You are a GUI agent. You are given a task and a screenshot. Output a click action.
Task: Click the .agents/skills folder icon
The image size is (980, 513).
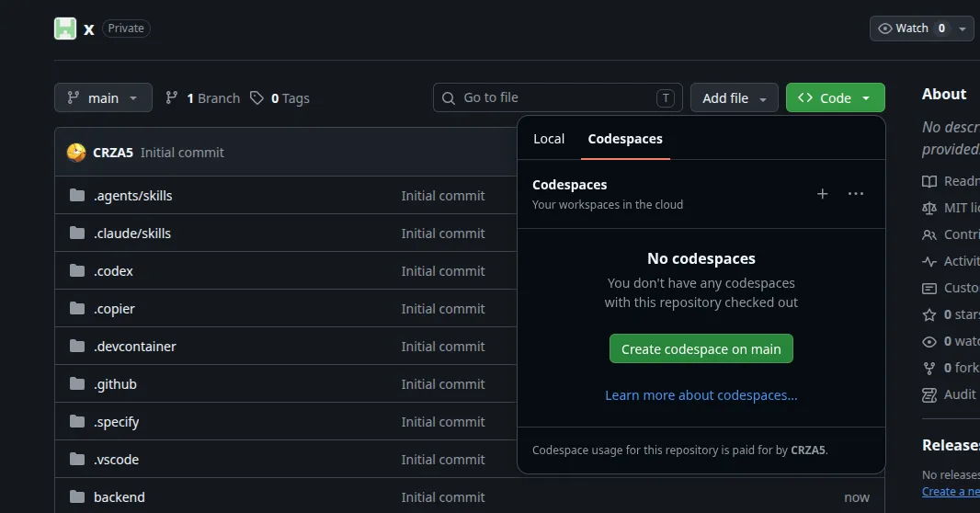(77, 196)
